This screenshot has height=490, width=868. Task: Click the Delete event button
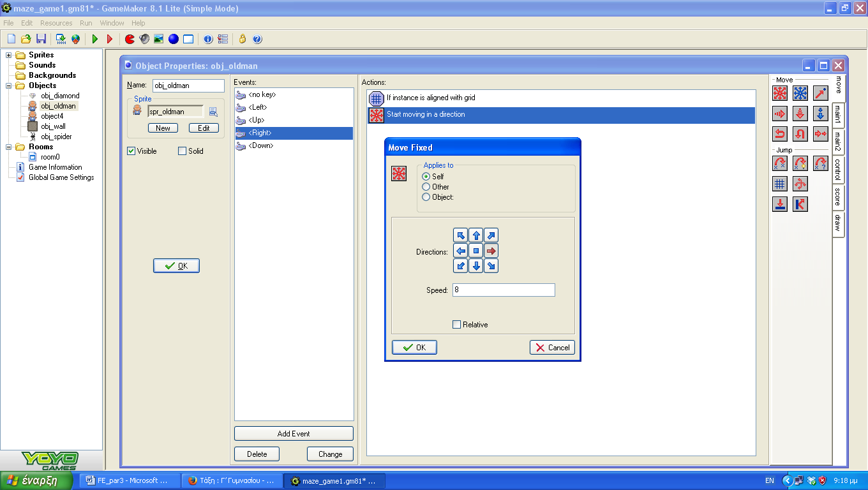[257, 454]
